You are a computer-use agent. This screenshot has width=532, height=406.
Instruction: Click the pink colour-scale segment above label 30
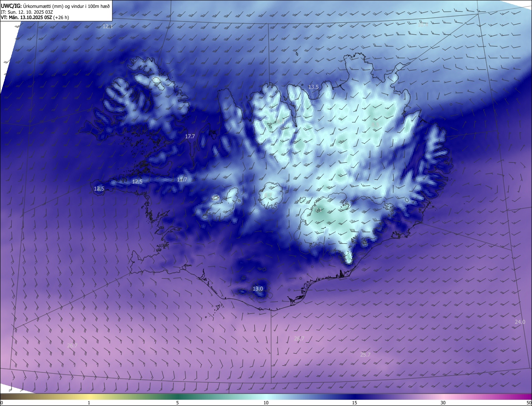click(x=443, y=396)
